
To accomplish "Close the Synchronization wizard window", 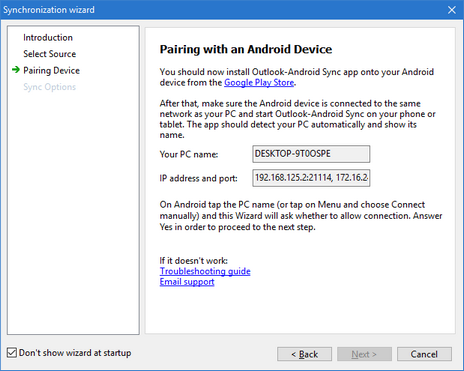I will click(x=452, y=10).
